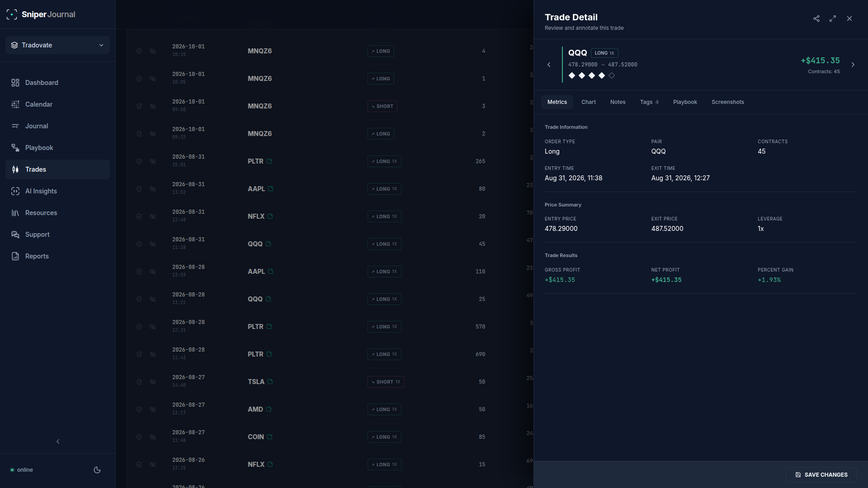Image resolution: width=868 pixels, height=488 pixels.
Task: Open the Tradovate account dropdown
Action: tap(57, 45)
